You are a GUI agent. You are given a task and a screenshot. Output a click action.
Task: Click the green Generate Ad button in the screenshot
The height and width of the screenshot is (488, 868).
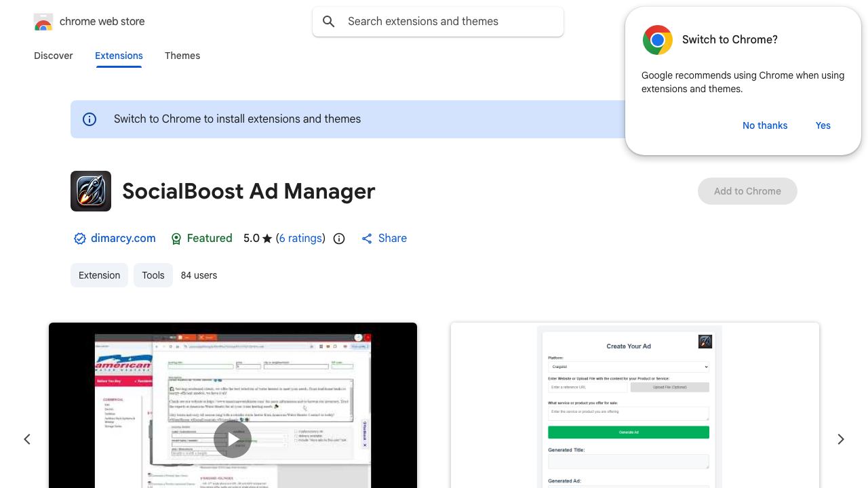click(x=629, y=432)
